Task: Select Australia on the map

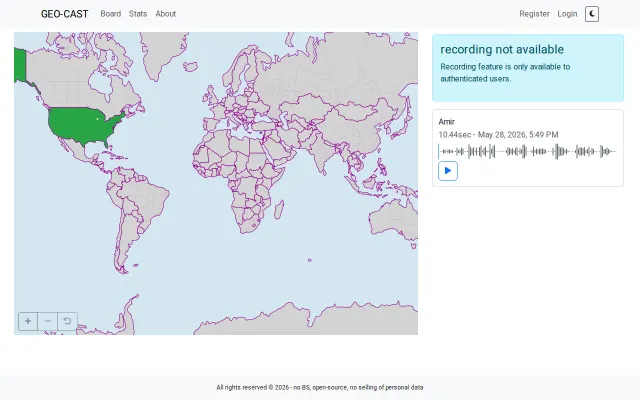Action: pos(394,220)
